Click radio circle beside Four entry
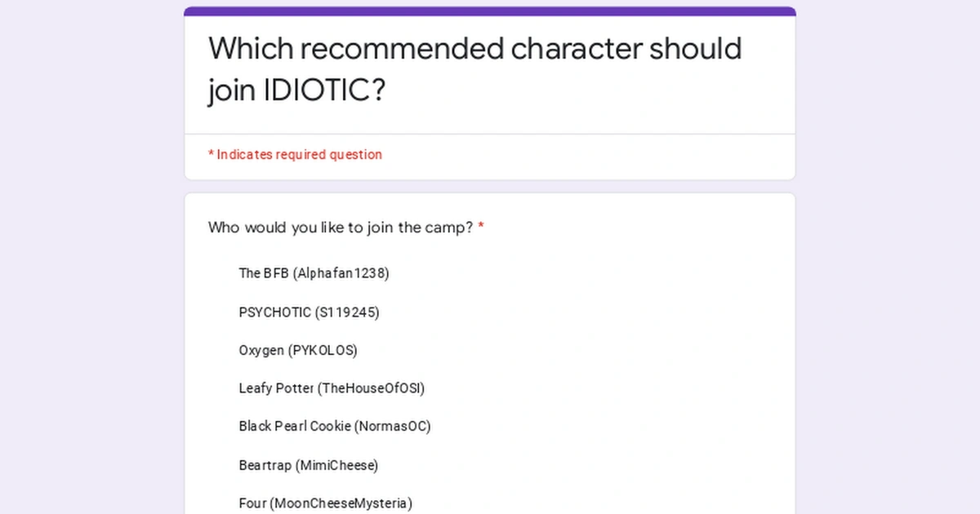Viewport: 980px width, 514px height. (x=216, y=503)
